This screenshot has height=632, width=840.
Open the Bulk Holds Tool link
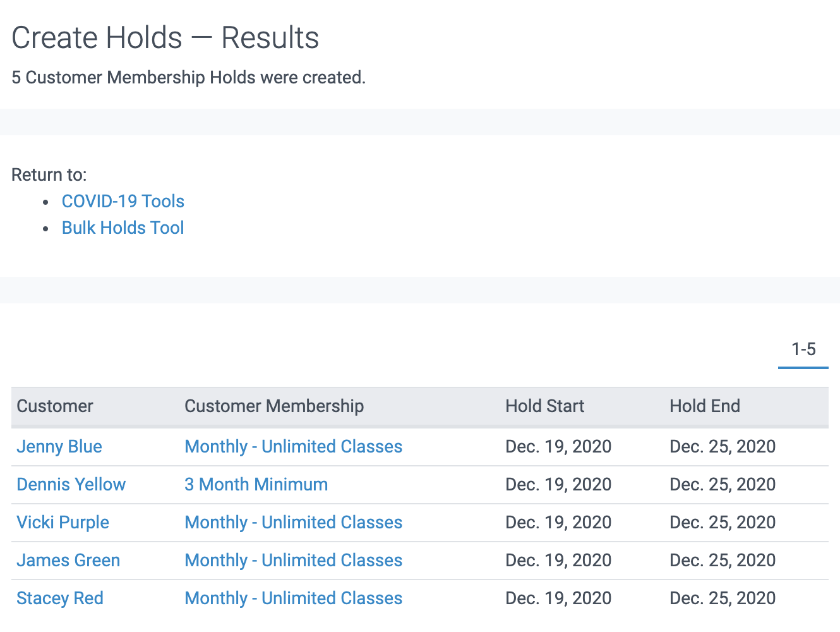pos(123,228)
